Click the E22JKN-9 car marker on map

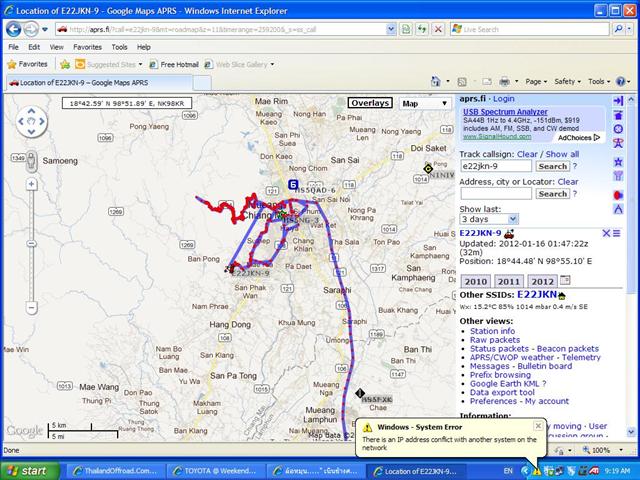point(232,267)
